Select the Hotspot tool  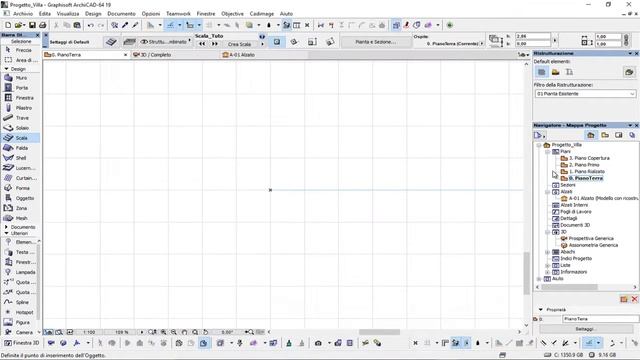click(20, 312)
